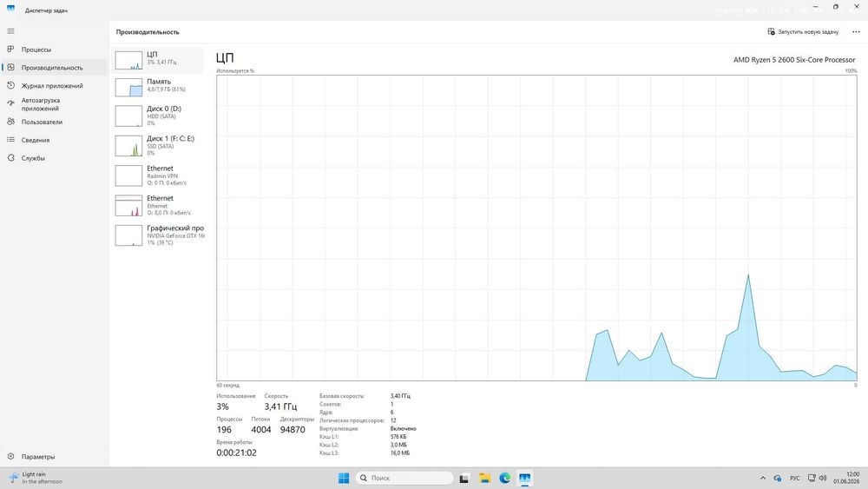Select Диск 0 (D:) entry

click(158, 116)
